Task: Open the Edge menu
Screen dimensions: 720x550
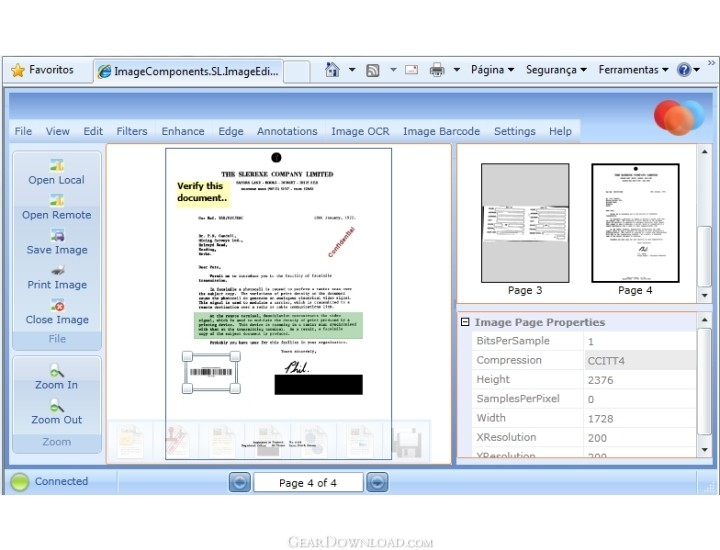Action: point(231,131)
